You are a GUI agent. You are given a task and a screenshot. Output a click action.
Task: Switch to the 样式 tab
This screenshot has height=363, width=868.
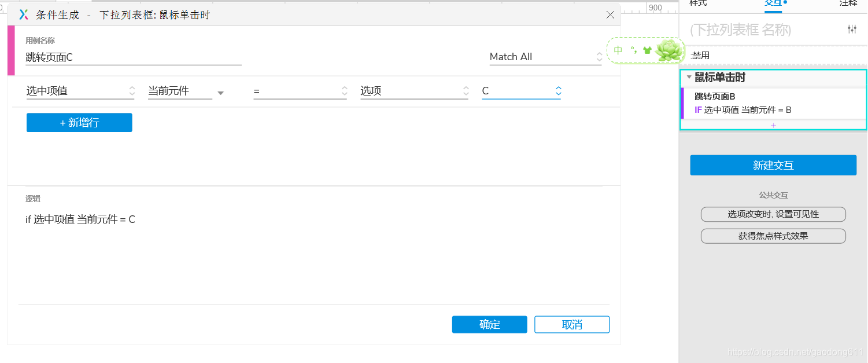[698, 3]
